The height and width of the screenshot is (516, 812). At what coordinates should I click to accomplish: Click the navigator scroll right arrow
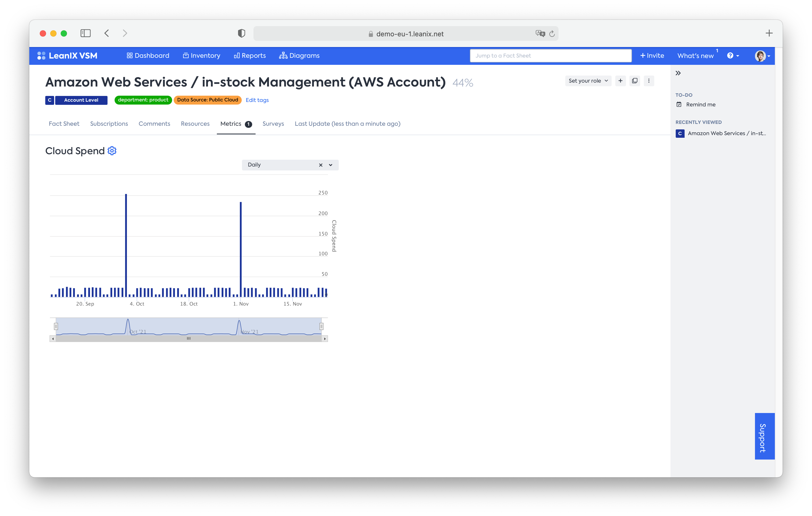point(324,339)
